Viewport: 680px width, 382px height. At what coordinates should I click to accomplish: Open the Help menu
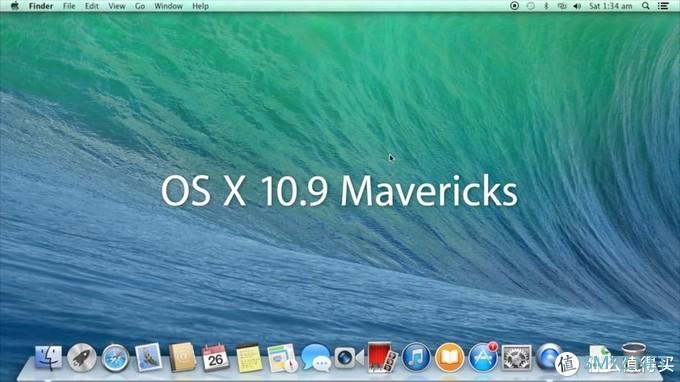click(x=200, y=6)
